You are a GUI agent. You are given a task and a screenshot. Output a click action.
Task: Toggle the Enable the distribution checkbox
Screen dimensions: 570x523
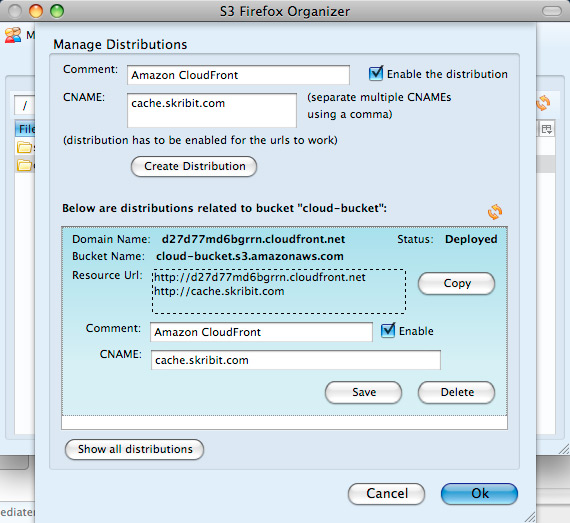point(376,73)
